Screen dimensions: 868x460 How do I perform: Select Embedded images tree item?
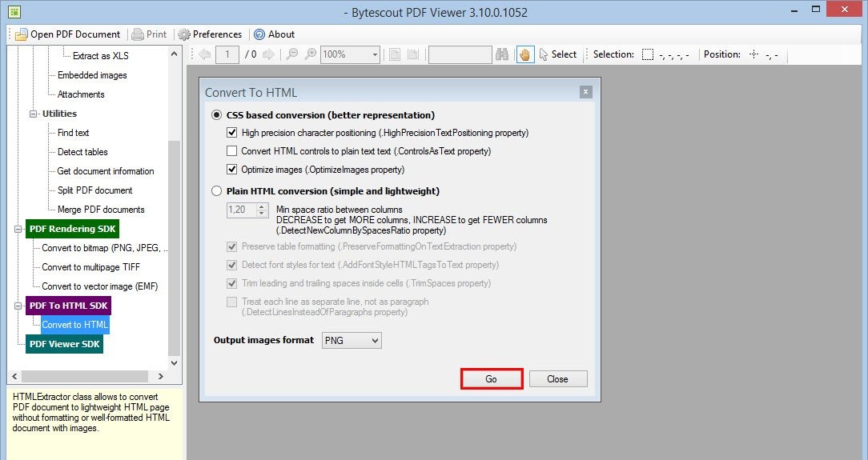click(x=92, y=75)
